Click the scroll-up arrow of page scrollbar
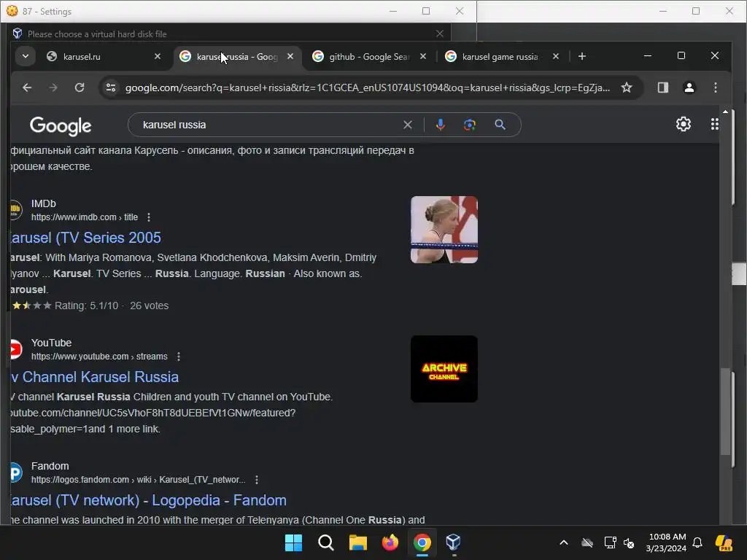This screenshot has width=747, height=560. (x=726, y=112)
